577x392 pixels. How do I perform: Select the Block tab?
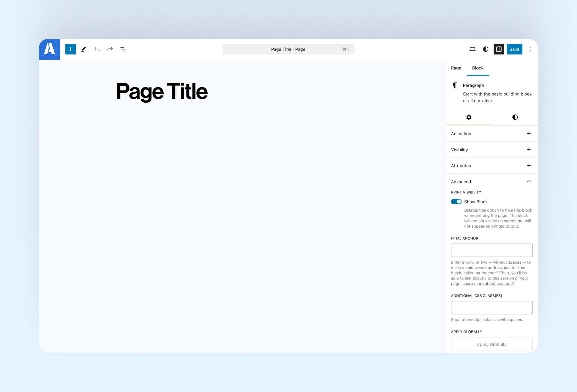click(478, 68)
